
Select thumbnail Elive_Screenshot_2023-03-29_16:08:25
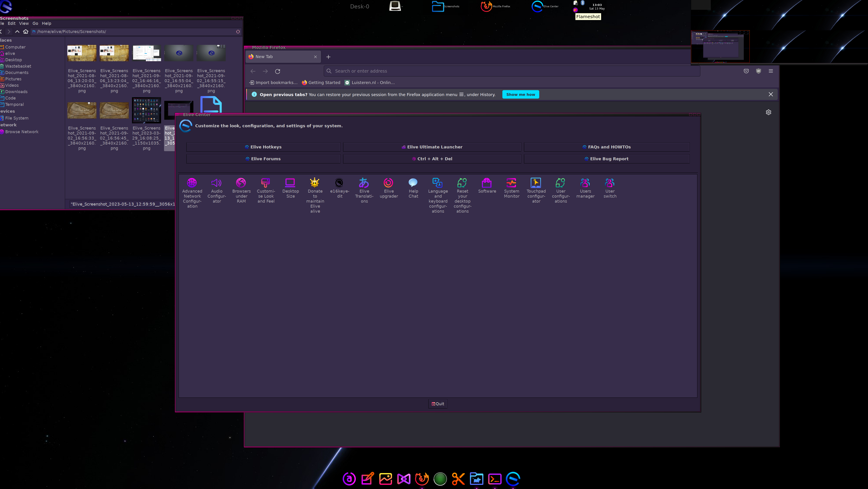(146, 111)
